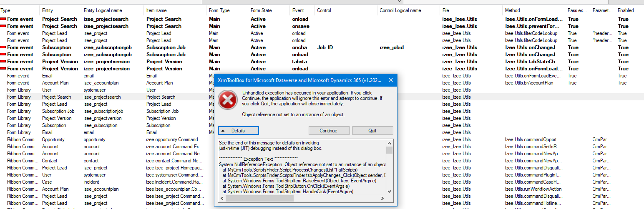Screen dimensions: 644x209
Task: Click red marker on Job ID onchange row
Action: 3,47
